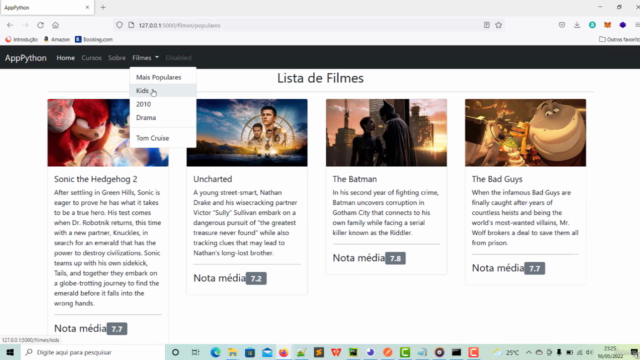This screenshot has height=360, width=640.
Task: Go to Home in the navbar
Action: click(65, 58)
